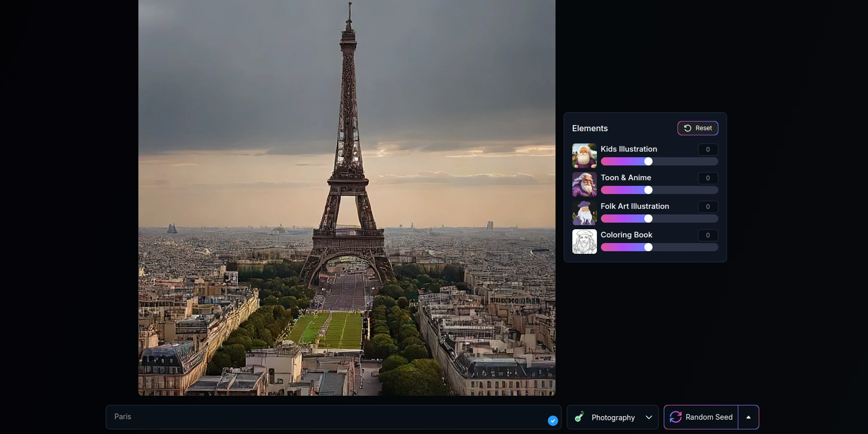Click the Coloring Book value box
The height and width of the screenshot is (434, 868).
click(x=708, y=235)
